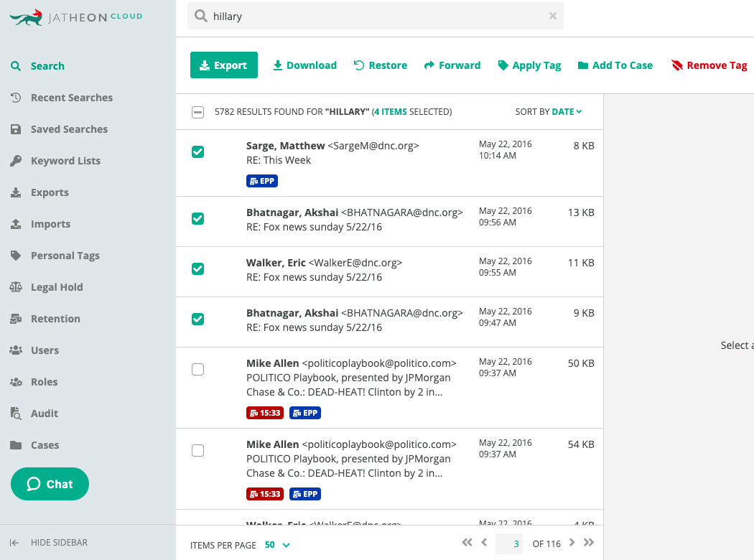Open the RE: This Week email
Screen dimensions: 754x560
(x=389, y=163)
